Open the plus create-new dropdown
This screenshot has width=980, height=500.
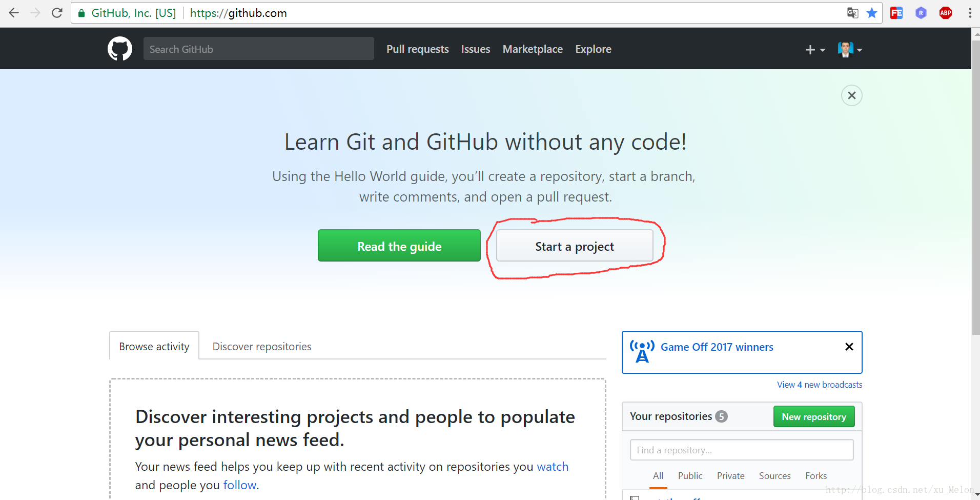click(815, 50)
